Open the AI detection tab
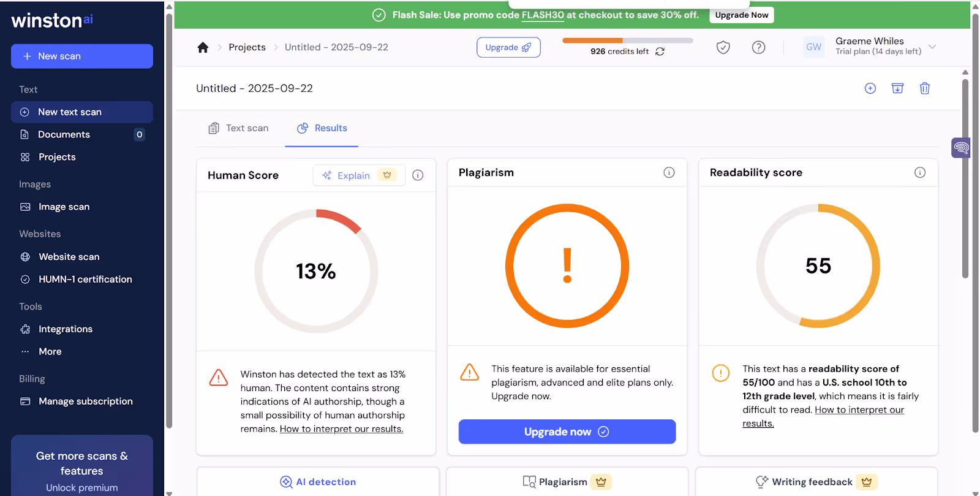 pos(318,482)
